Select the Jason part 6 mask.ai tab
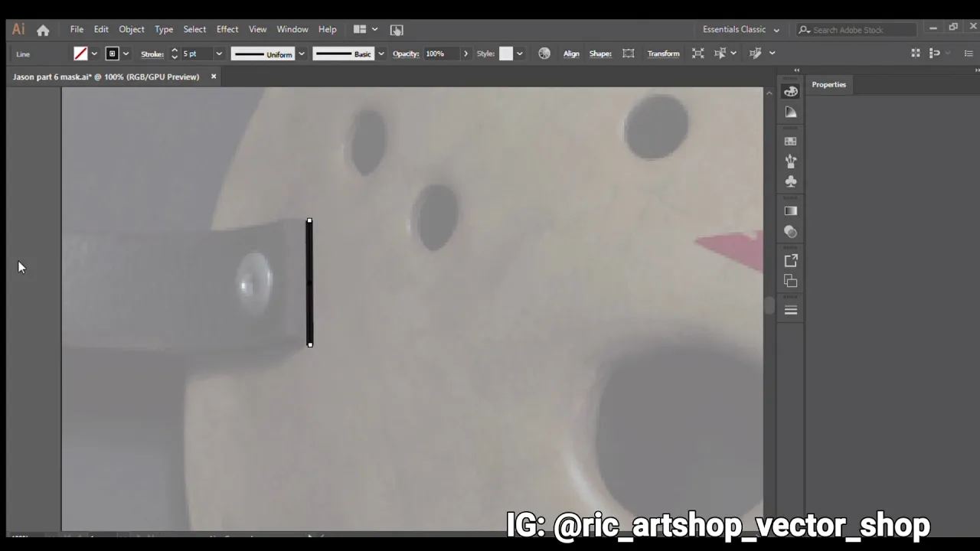This screenshot has height=551, width=980. tap(106, 77)
